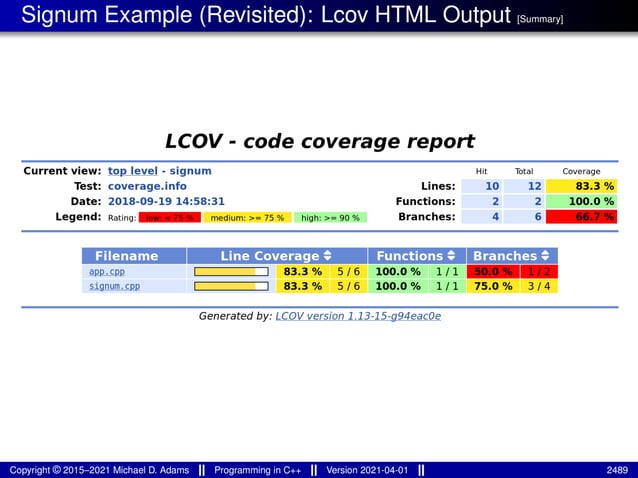Click app.cpp functions 100.0 % cell
Image resolution: width=638 pixels, height=478 pixels.
[398, 271]
